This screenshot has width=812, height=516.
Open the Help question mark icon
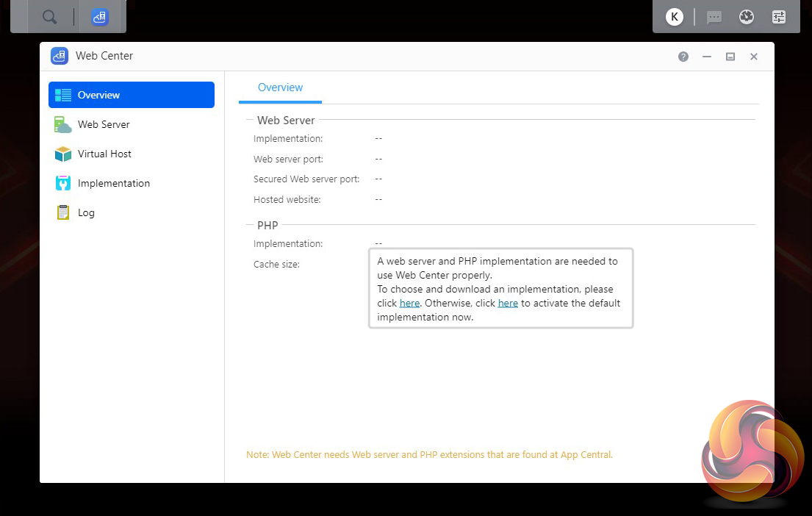683,57
